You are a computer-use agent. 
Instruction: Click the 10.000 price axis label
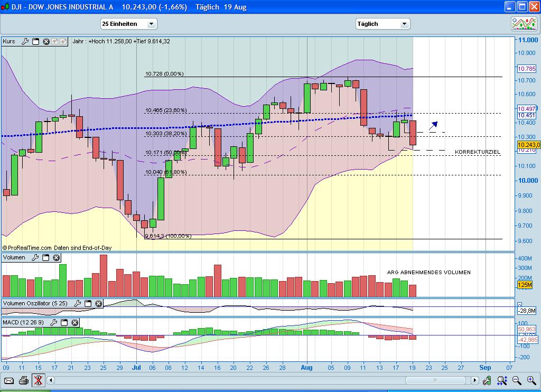[528, 181]
